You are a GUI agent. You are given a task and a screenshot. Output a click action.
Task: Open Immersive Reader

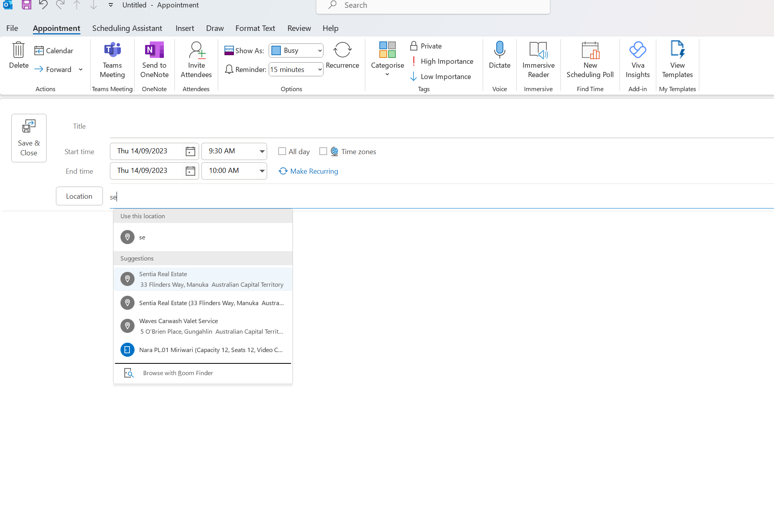coord(538,50)
